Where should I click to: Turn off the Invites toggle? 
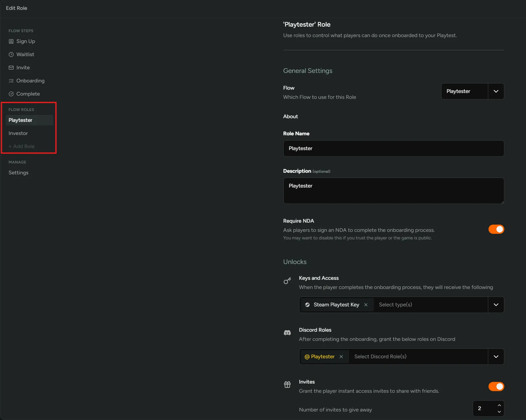[x=496, y=387]
